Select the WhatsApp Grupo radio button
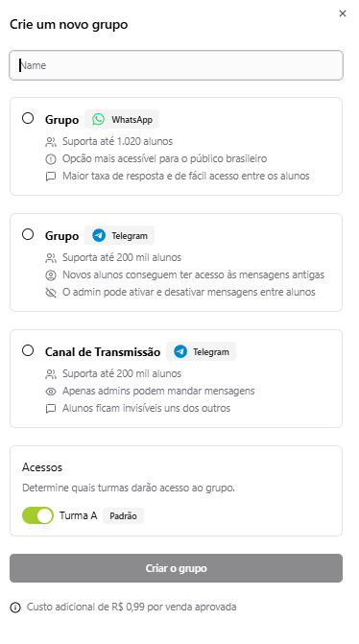 pyautogui.click(x=28, y=118)
